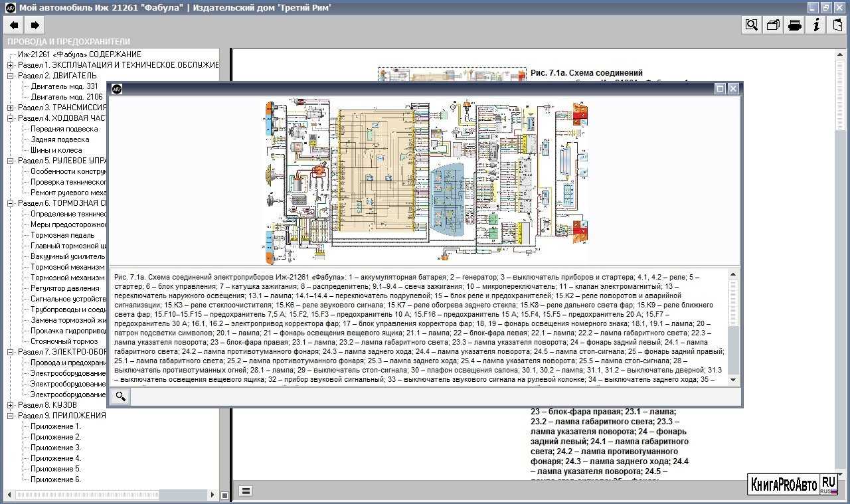Print the page with the printer icon
The width and height of the screenshot is (850, 504).
pyautogui.click(x=794, y=25)
